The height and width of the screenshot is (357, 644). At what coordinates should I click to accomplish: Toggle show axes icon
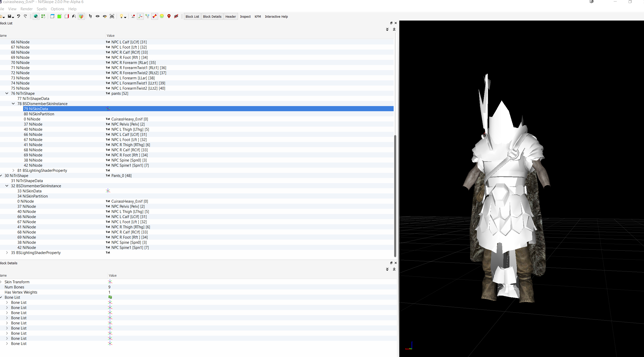click(x=140, y=16)
